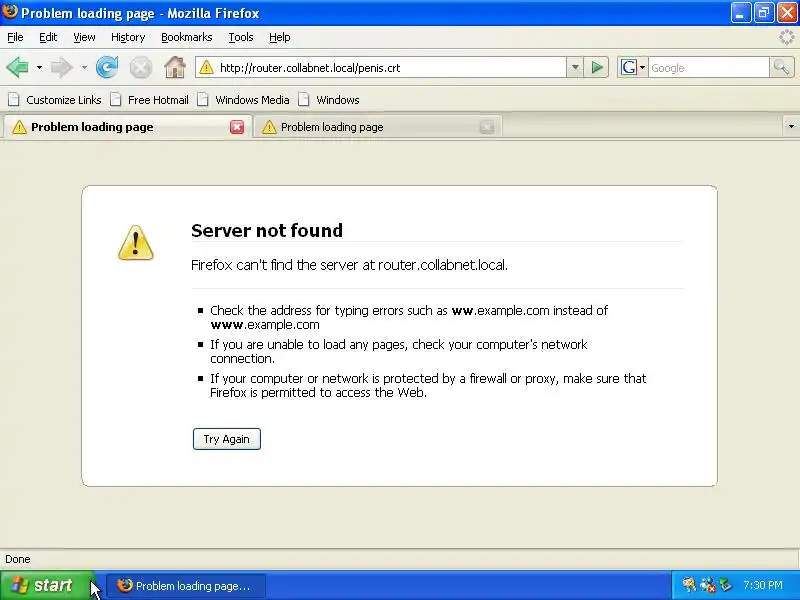This screenshot has height=600, width=800.
Task: Reload the page with the blue refresh icon
Action: pos(107,67)
